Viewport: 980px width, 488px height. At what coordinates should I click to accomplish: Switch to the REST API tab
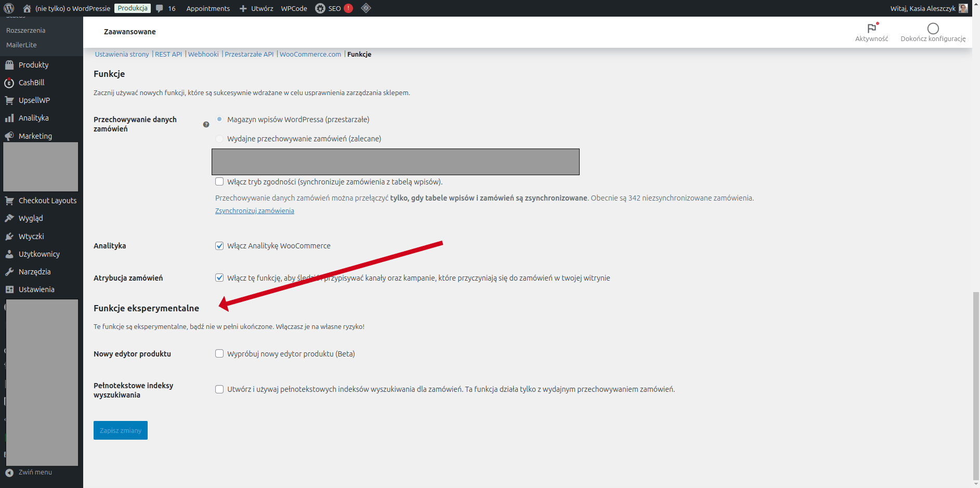click(x=168, y=54)
